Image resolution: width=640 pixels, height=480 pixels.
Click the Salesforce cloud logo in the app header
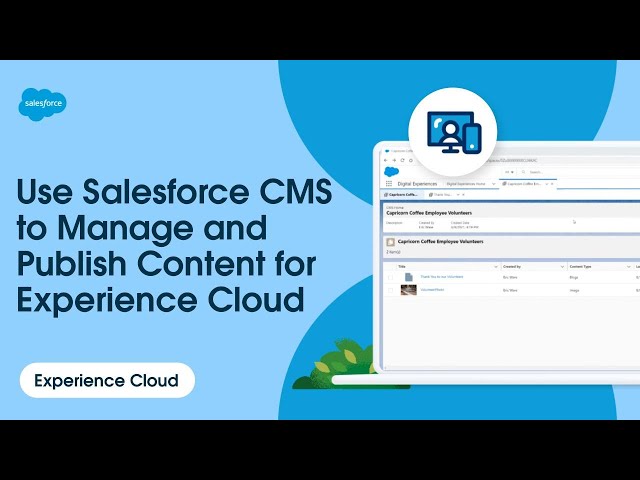tap(391, 172)
